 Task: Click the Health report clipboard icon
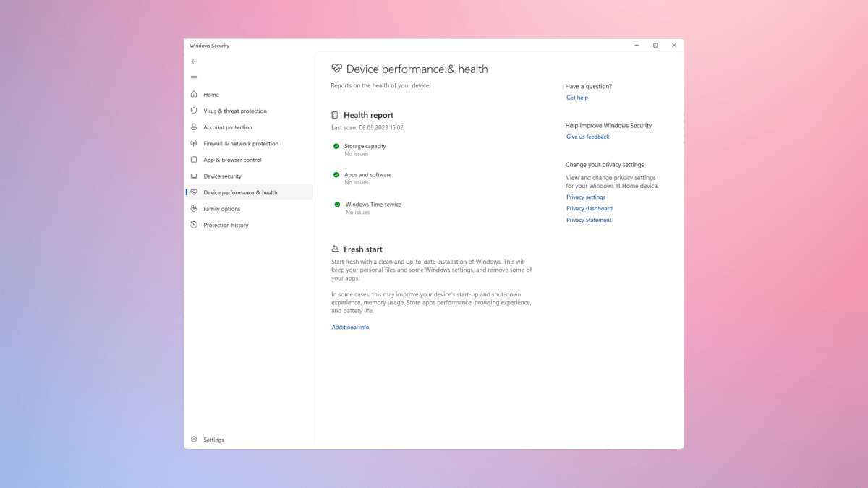pos(334,115)
